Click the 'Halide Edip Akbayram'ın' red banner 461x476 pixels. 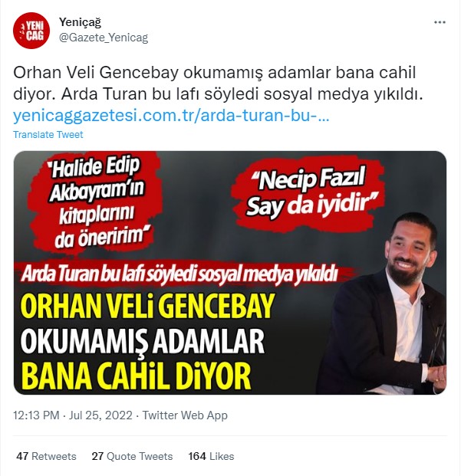[x=97, y=203]
